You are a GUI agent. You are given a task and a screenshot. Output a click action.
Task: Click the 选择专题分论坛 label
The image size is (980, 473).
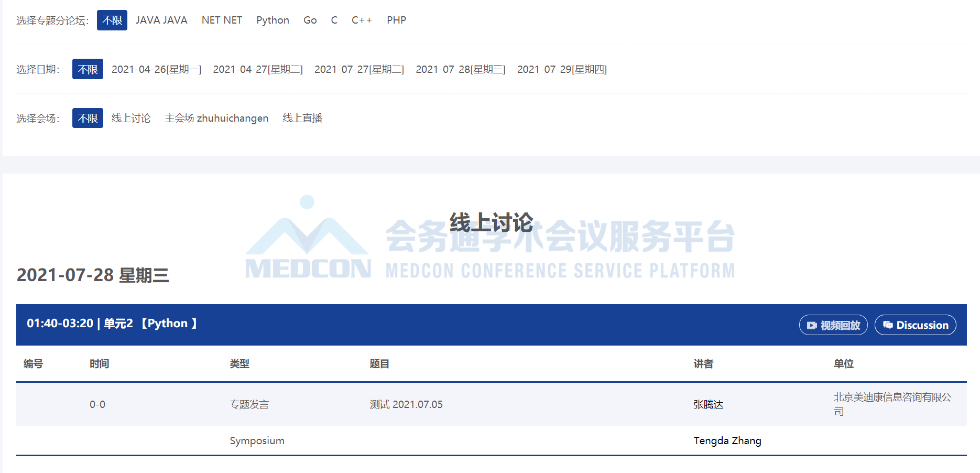coord(52,20)
